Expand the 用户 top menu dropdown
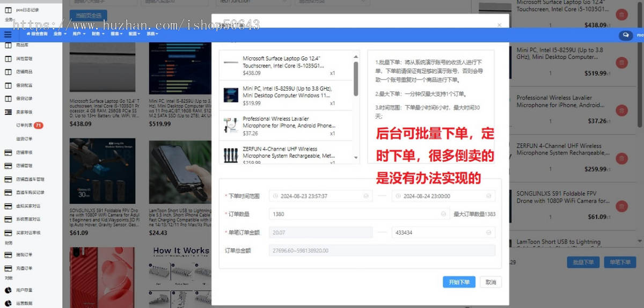This screenshot has width=644, height=308. tap(79, 34)
